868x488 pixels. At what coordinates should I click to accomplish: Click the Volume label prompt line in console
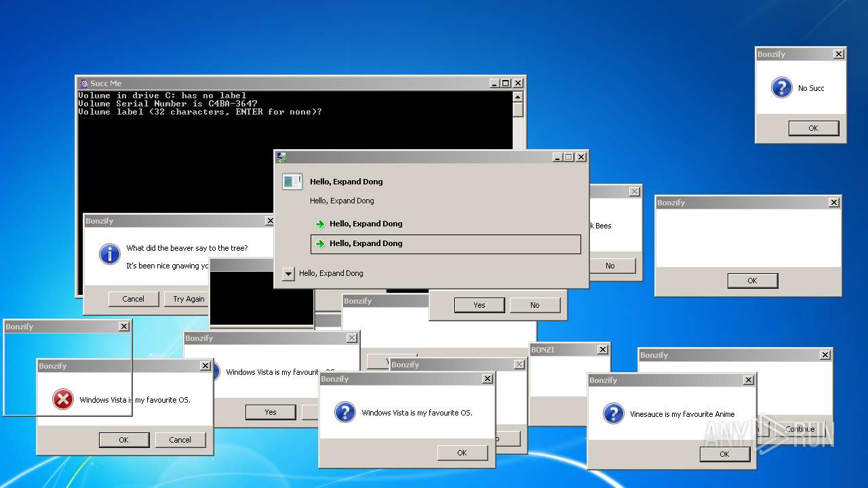[x=200, y=112]
